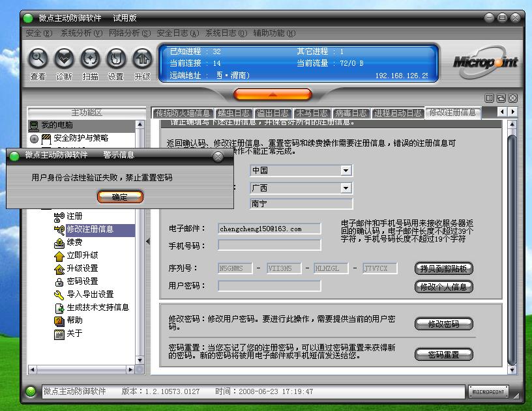532x411 pixels.
Task: Click the 192.168.126 address text
Action: (x=402, y=76)
